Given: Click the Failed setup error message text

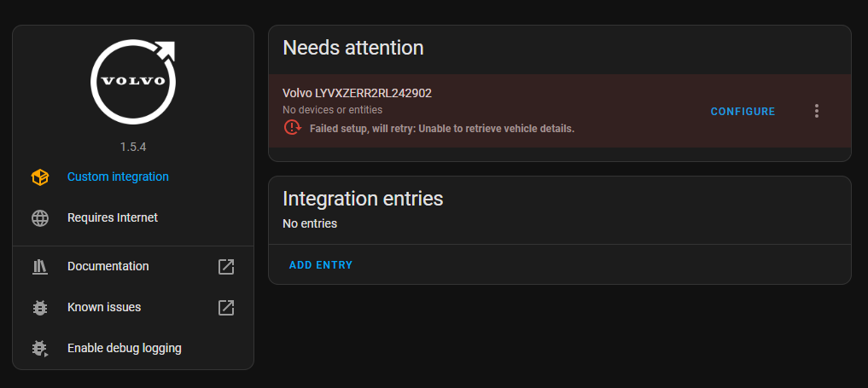Looking at the screenshot, I should (x=442, y=129).
